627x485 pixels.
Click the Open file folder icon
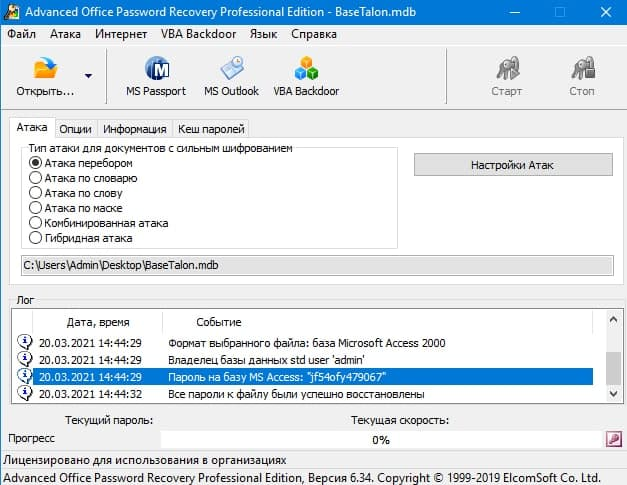pos(46,70)
